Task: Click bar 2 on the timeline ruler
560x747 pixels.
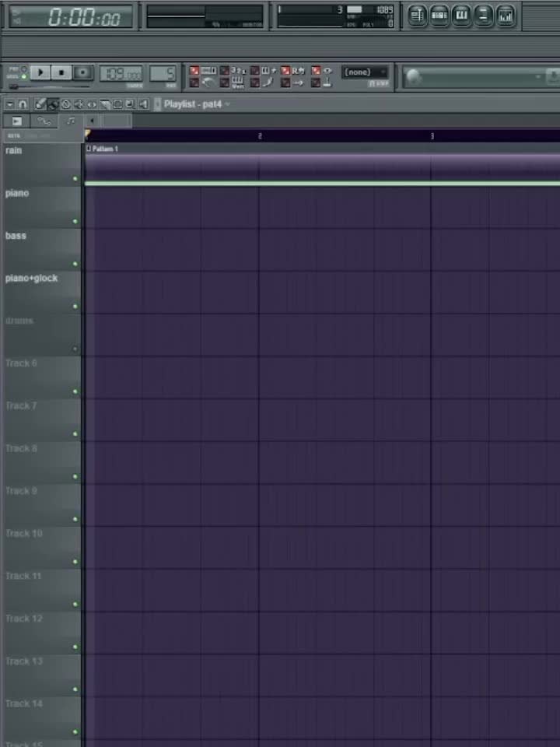Action: pyautogui.click(x=260, y=135)
